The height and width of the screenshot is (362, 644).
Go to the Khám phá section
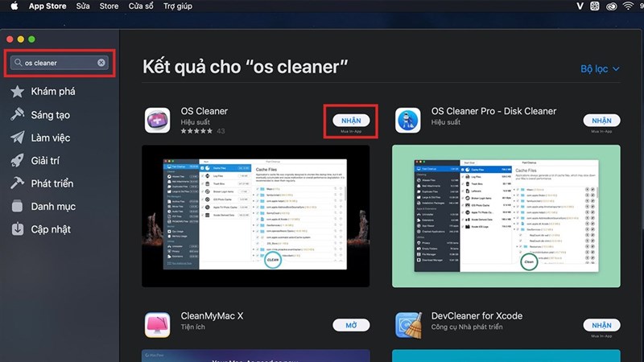pos(53,92)
